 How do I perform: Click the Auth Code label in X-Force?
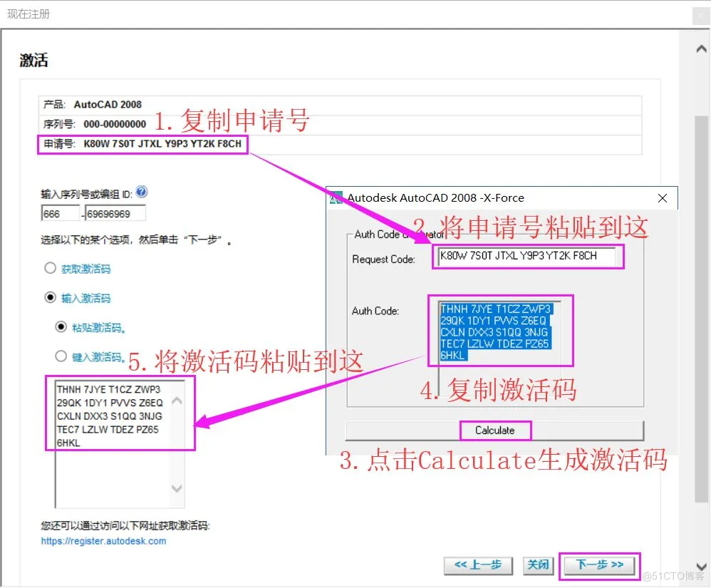[375, 311]
